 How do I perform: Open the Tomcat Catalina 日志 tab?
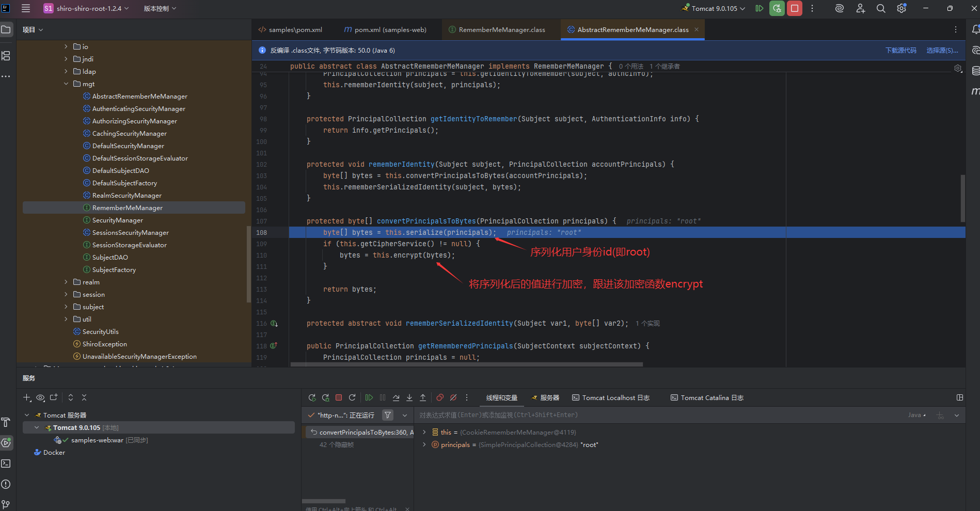(707, 397)
